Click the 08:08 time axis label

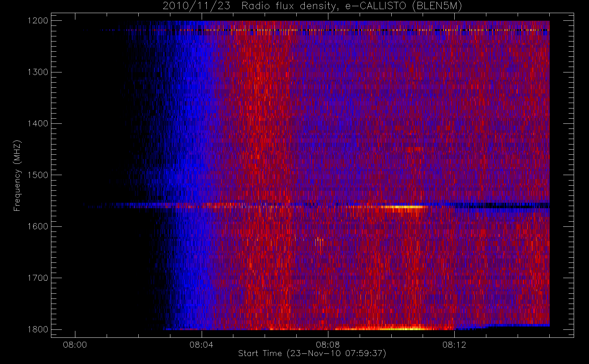tap(328, 345)
